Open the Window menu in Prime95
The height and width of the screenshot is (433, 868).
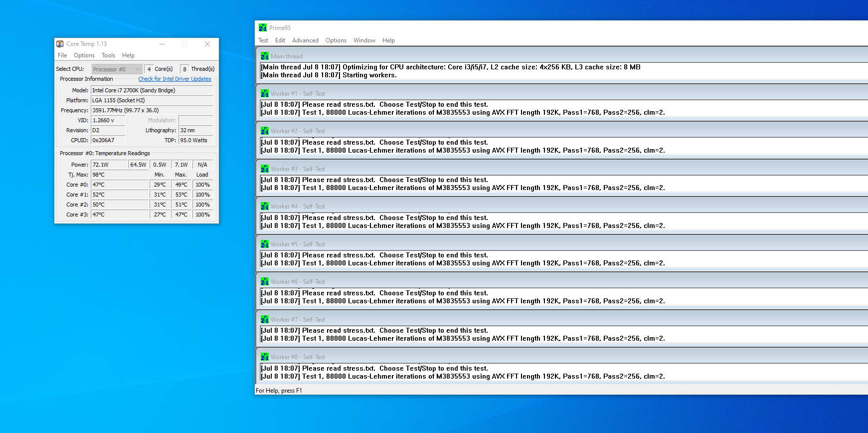364,40
